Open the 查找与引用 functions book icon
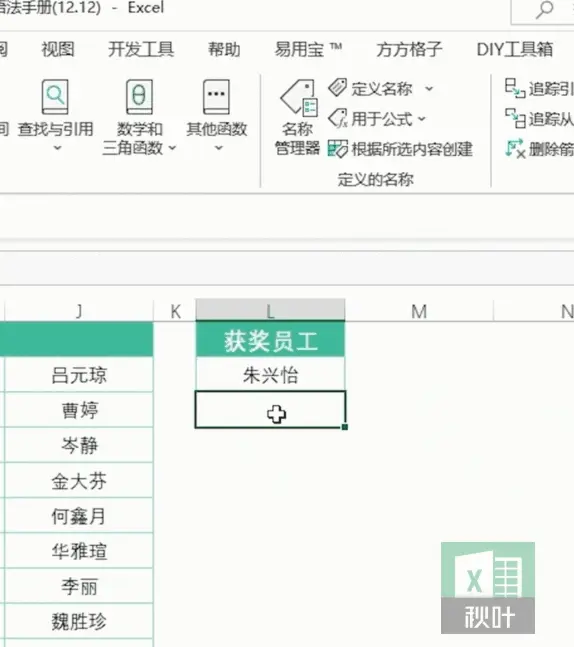574x647 pixels. point(55,97)
